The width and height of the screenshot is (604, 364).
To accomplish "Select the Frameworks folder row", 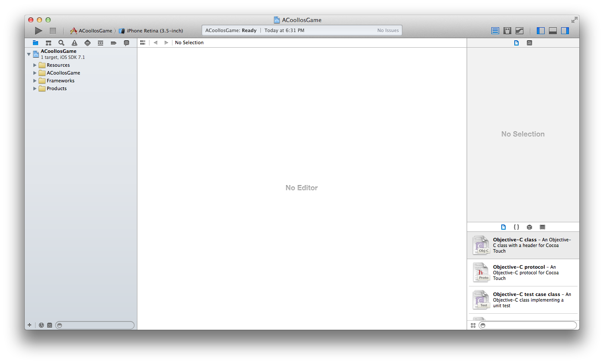I will (x=81, y=81).
